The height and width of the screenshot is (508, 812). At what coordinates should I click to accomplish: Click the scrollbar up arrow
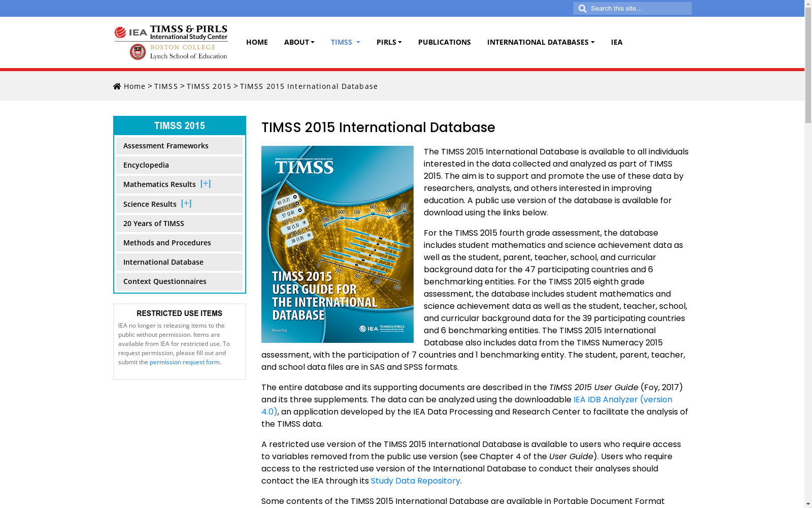808,4
